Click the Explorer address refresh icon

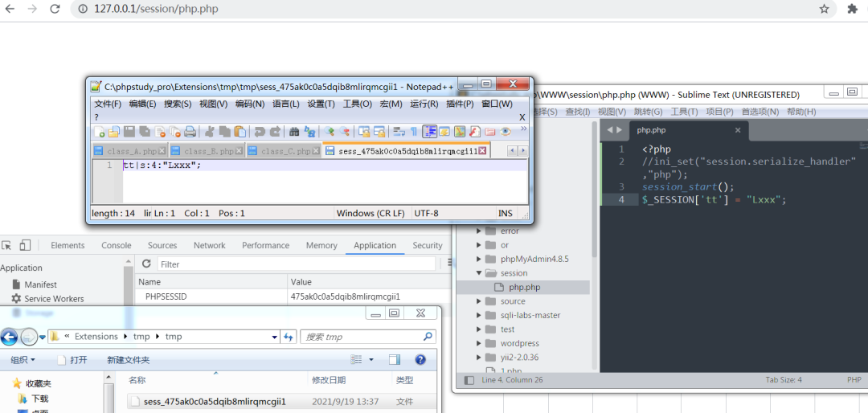[289, 337]
